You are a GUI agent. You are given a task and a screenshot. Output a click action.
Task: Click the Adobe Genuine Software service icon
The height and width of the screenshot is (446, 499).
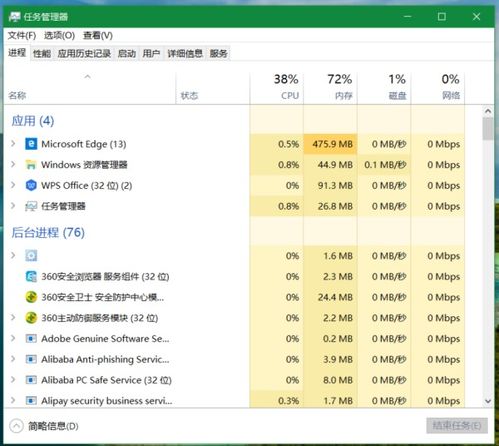[31, 339]
